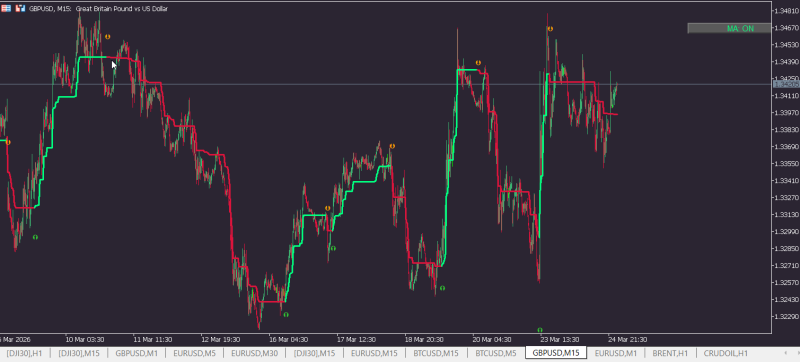Image resolution: width=800 pixels, height=362 pixels.
Task: Switch to the [DJI30],H1 chart tab
Action: click(24, 353)
